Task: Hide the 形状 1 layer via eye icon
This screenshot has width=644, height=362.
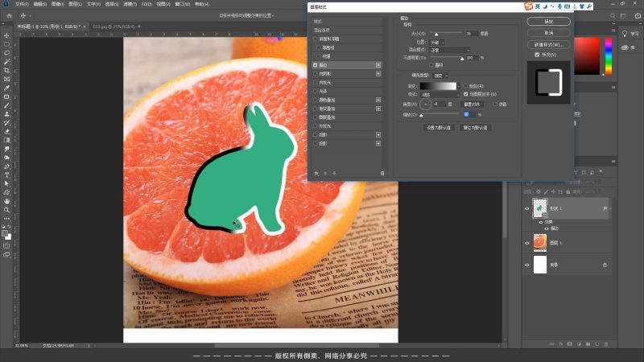Action: pos(527,209)
